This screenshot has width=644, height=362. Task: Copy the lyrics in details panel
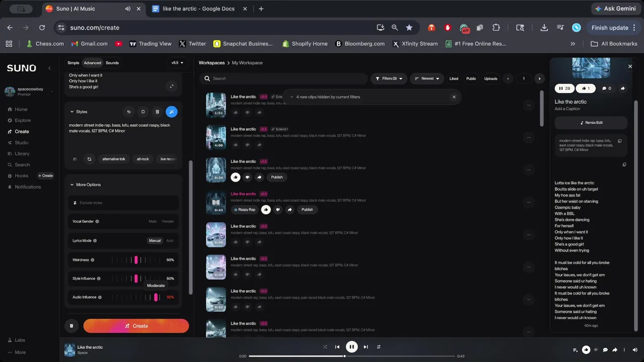click(624, 164)
